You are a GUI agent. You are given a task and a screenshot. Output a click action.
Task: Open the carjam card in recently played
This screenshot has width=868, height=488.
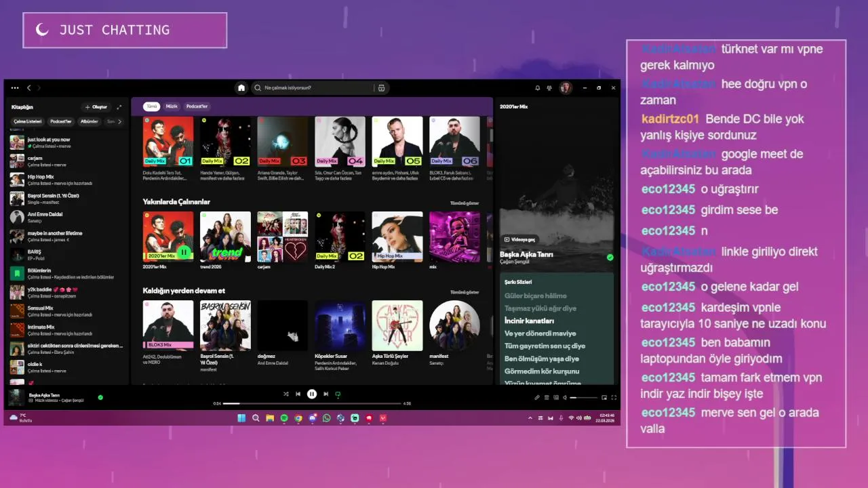pos(283,241)
